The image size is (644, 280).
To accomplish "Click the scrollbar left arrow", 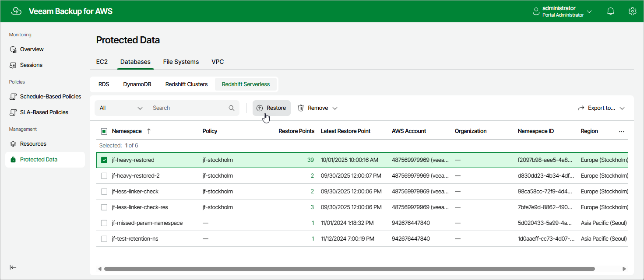I will (x=99, y=269).
